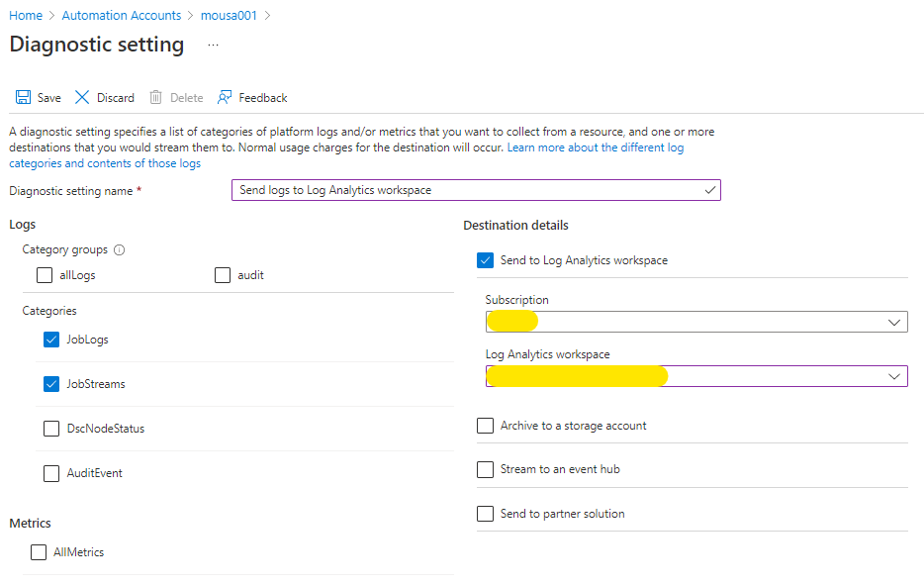Check the allLogs category group

click(x=45, y=275)
